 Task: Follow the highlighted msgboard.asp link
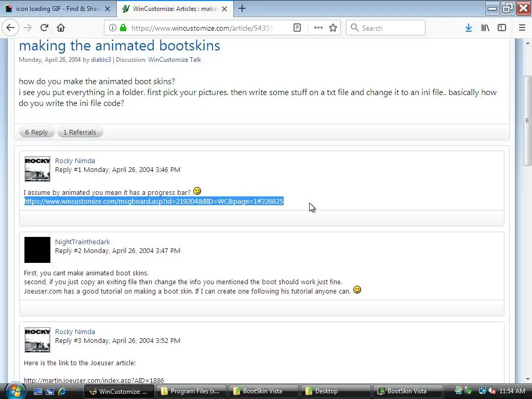click(x=154, y=201)
